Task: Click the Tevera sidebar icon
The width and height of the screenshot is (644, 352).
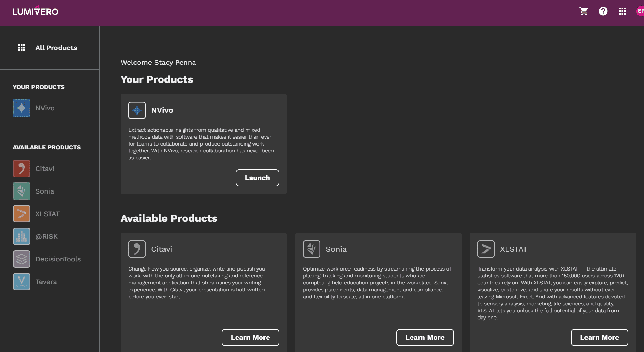Action: [22, 282]
